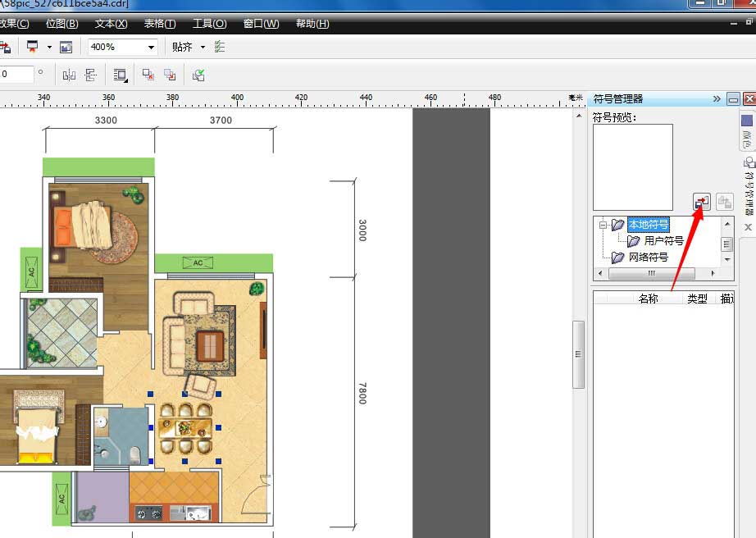Open the options checklist icon
This screenshot has width=756, height=538.
220,47
